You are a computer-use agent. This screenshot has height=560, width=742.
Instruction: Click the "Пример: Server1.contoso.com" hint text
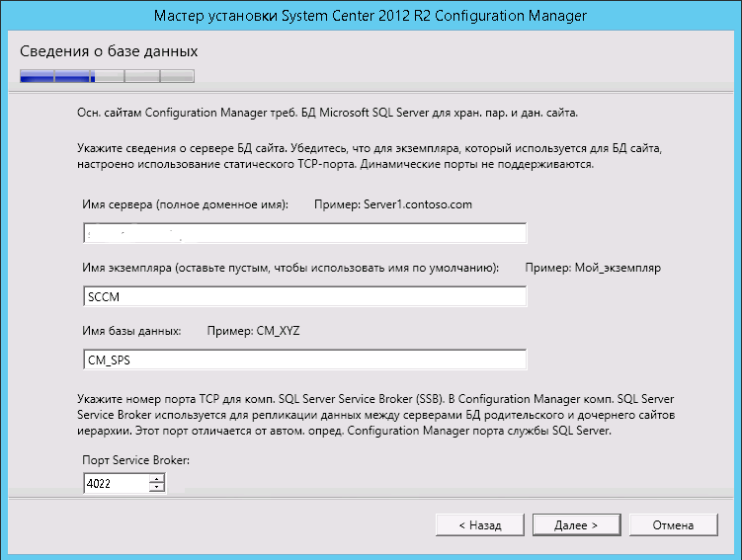click(x=393, y=204)
